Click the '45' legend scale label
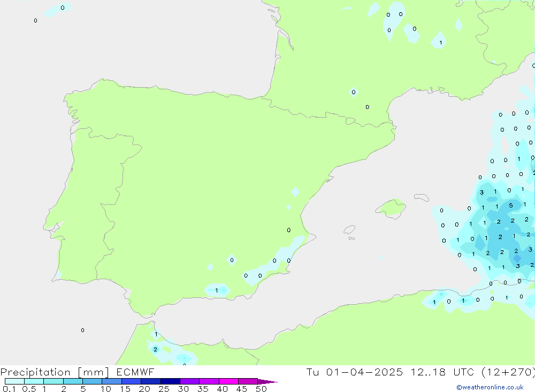Screen dimensions: 535x392 [242, 389]
